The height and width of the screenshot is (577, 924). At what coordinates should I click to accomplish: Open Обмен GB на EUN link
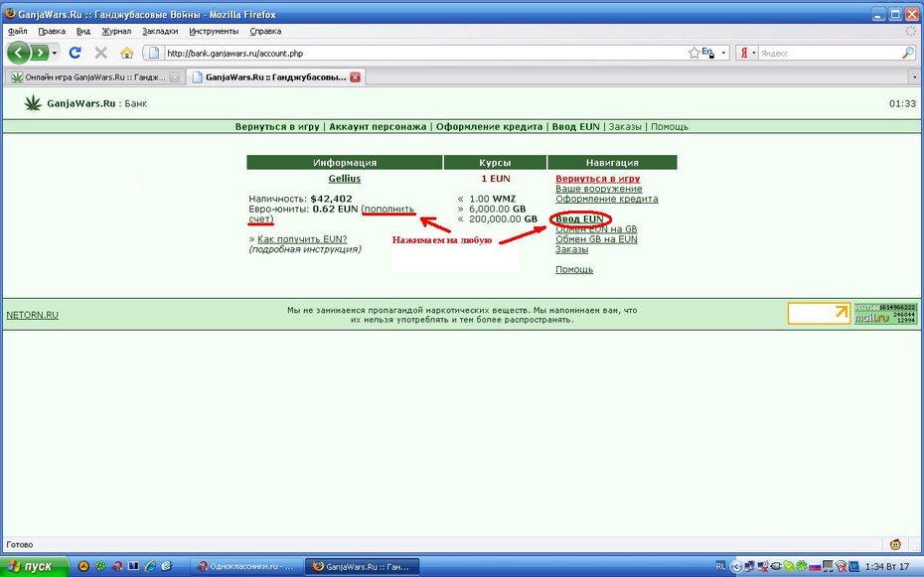click(596, 239)
